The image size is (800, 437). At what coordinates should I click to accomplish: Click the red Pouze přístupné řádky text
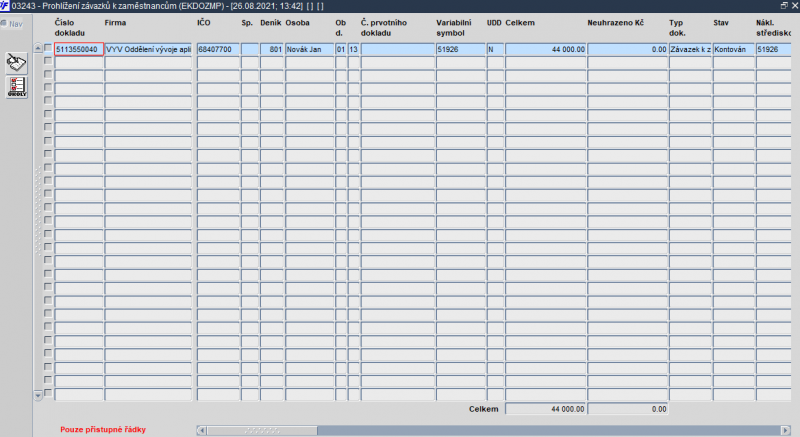coord(103,429)
